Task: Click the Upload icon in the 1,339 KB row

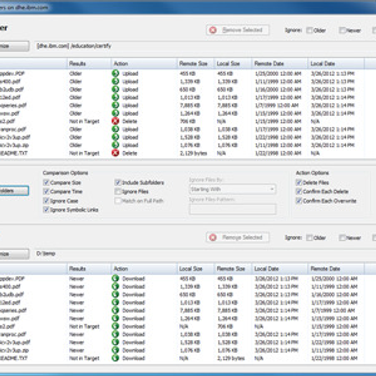Action: (115, 81)
